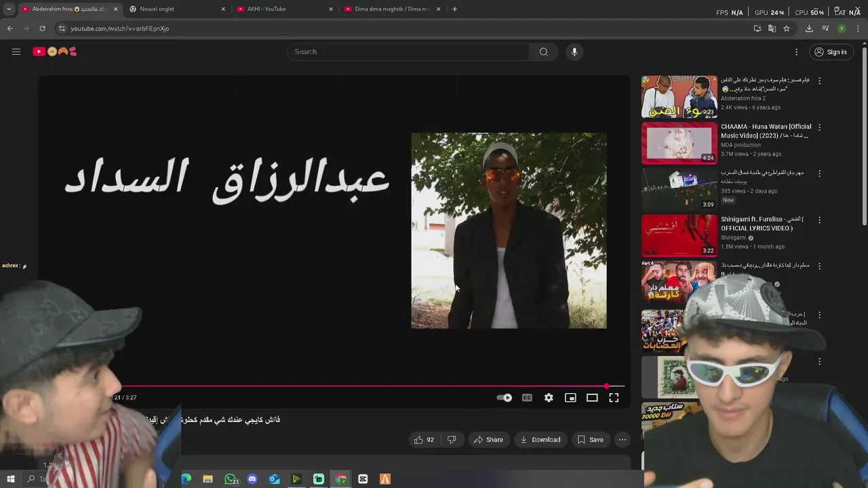Like the video with 92 likes
Image resolution: width=868 pixels, height=488 pixels.
(424, 440)
